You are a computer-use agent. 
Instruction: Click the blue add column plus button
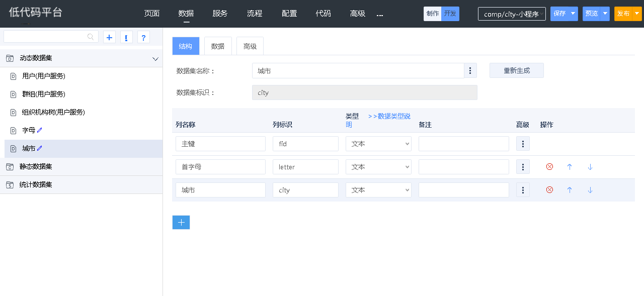point(181,222)
